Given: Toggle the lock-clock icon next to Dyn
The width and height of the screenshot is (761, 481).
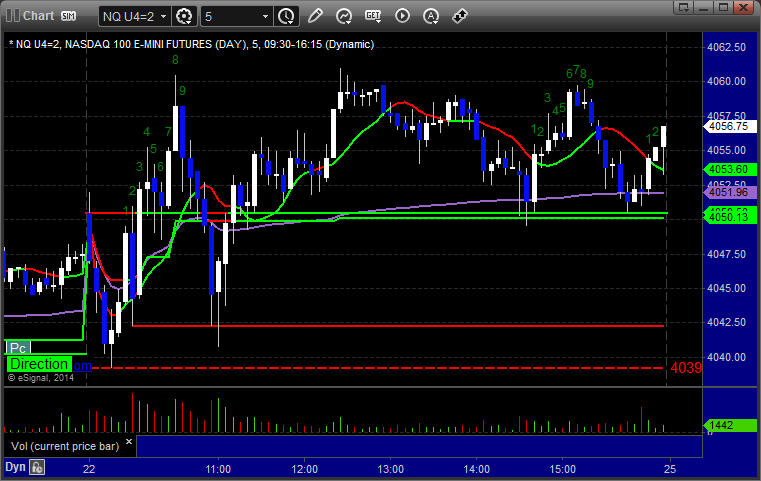Looking at the screenshot, I should click(x=37, y=467).
